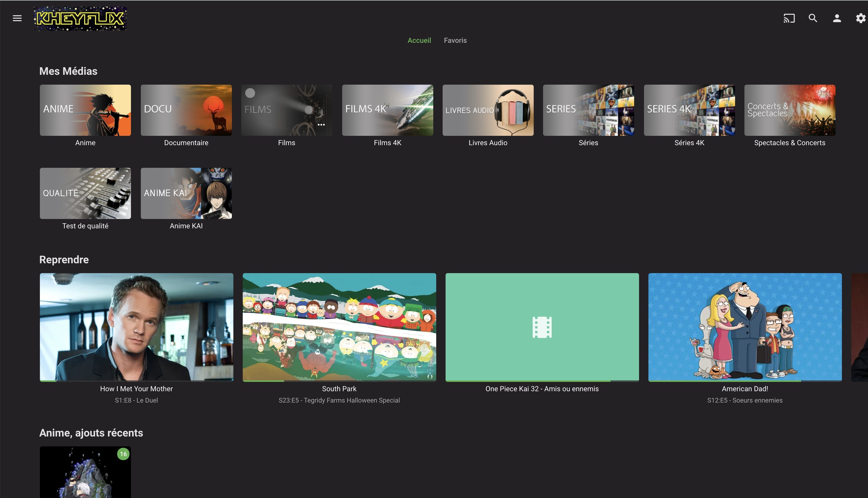Open the recently added anime poster
Screen dimensions: 868x498
[x=85, y=472]
